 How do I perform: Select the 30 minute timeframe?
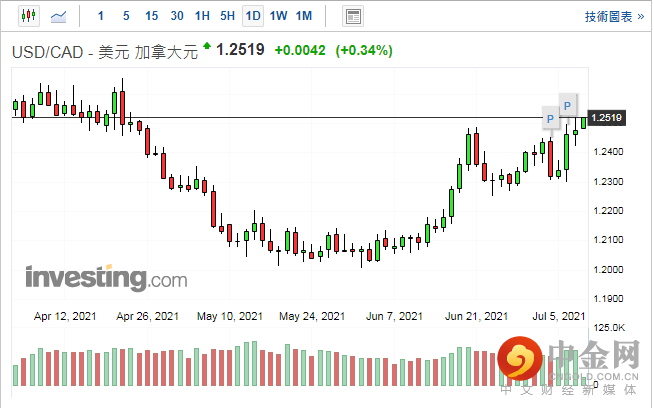click(x=177, y=16)
